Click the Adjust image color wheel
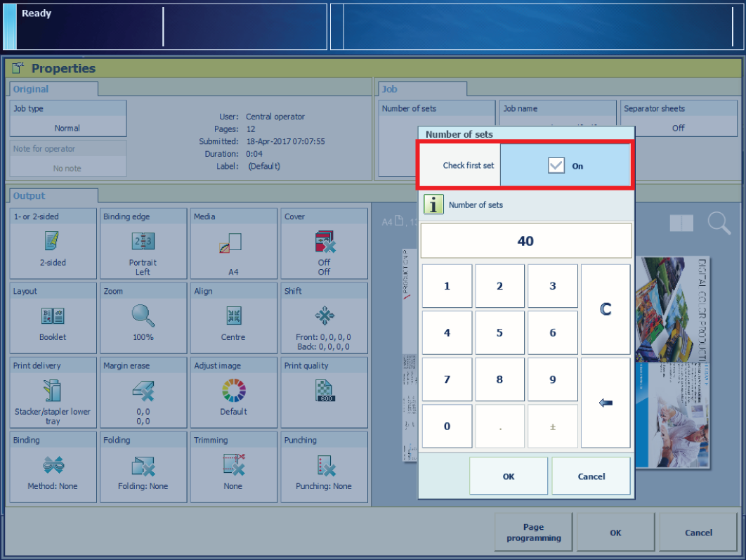 (x=233, y=390)
